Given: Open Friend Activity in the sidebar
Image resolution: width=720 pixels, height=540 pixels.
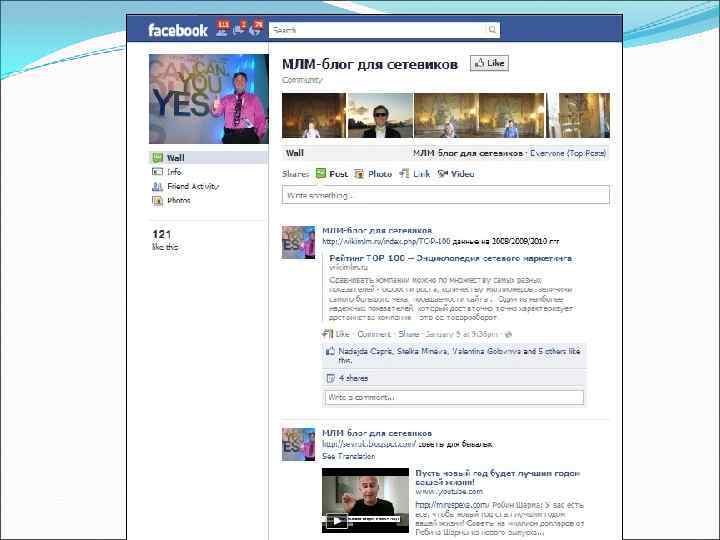Looking at the screenshot, I should (x=193, y=186).
